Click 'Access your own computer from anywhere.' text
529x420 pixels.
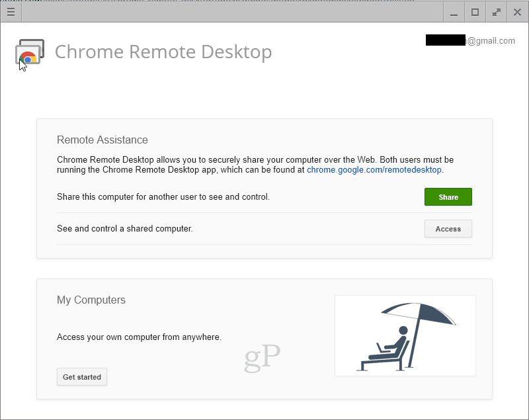[x=139, y=337]
